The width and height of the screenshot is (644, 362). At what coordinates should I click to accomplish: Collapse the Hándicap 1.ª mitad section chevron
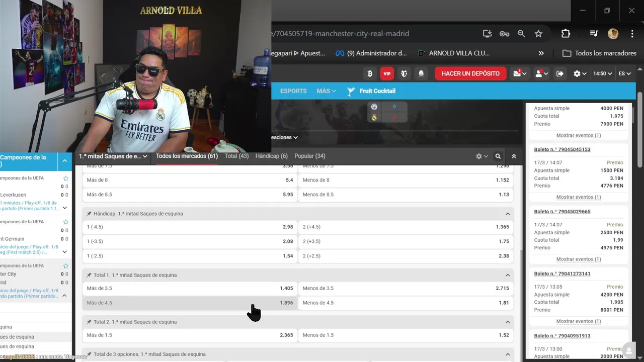tap(508, 214)
